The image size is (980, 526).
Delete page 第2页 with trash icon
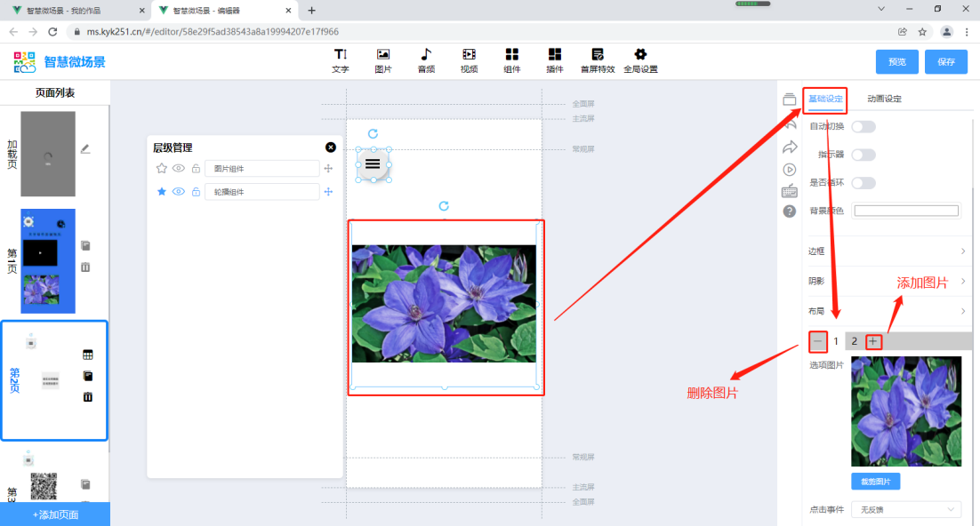[88, 397]
